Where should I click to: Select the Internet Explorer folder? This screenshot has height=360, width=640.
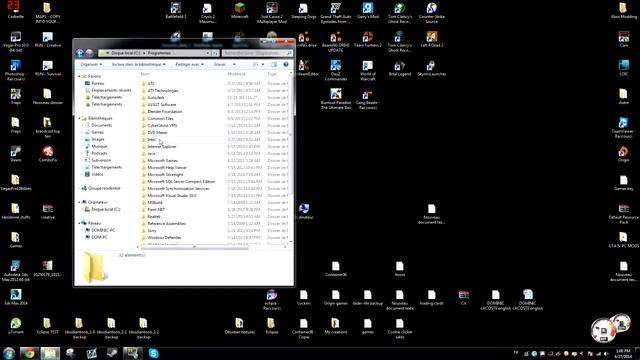click(162, 147)
